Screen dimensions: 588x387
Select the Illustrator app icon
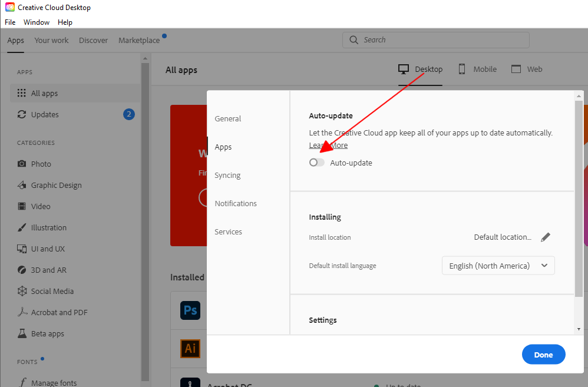coord(190,349)
